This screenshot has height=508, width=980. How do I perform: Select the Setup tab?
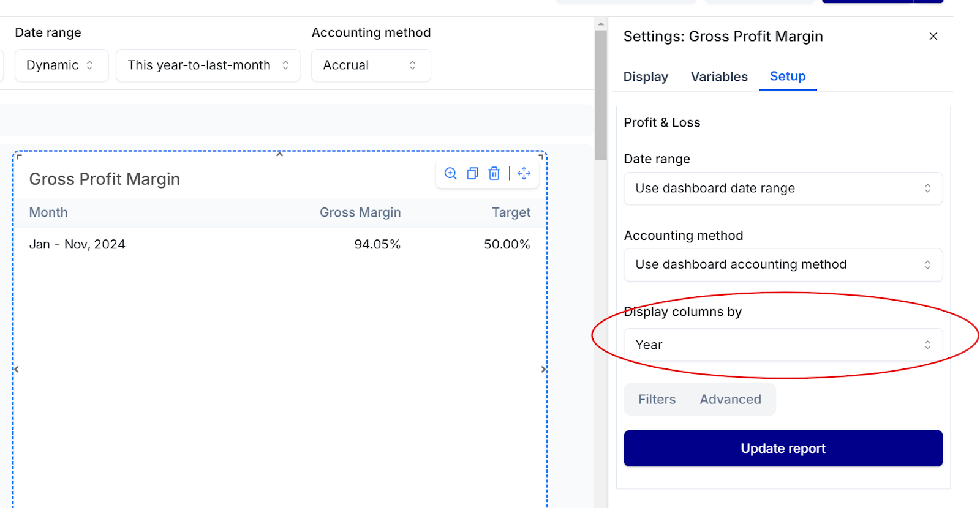point(788,76)
